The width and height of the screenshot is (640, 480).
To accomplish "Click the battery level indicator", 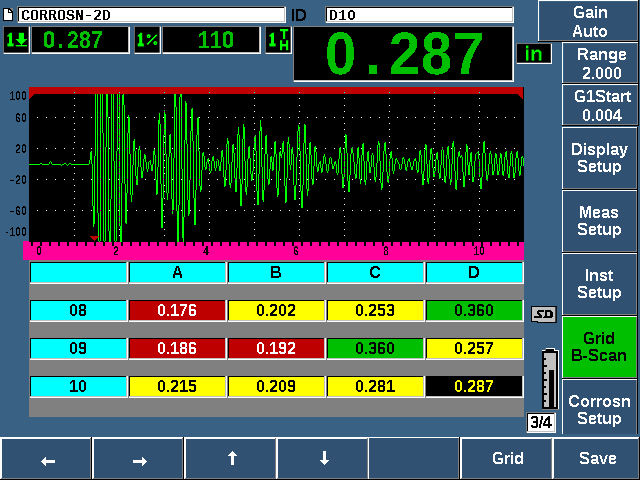I will (x=550, y=379).
